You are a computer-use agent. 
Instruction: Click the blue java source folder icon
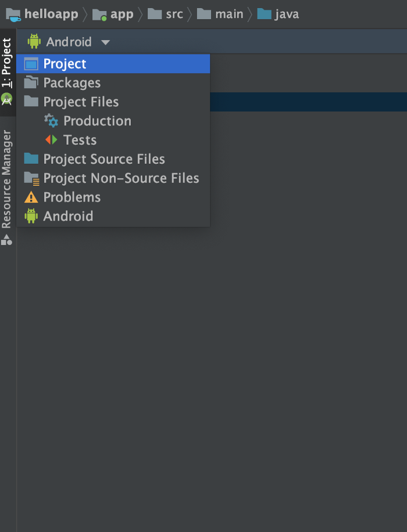[x=265, y=14]
